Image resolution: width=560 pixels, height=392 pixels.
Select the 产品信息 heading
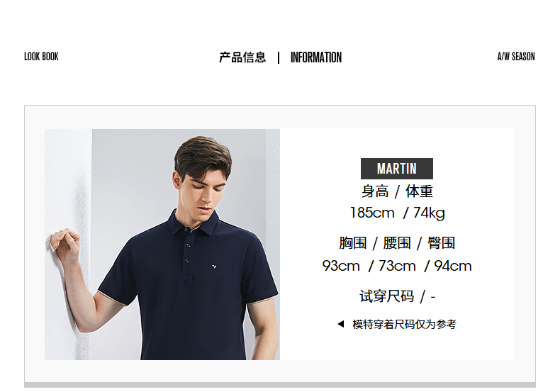coord(242,57)
